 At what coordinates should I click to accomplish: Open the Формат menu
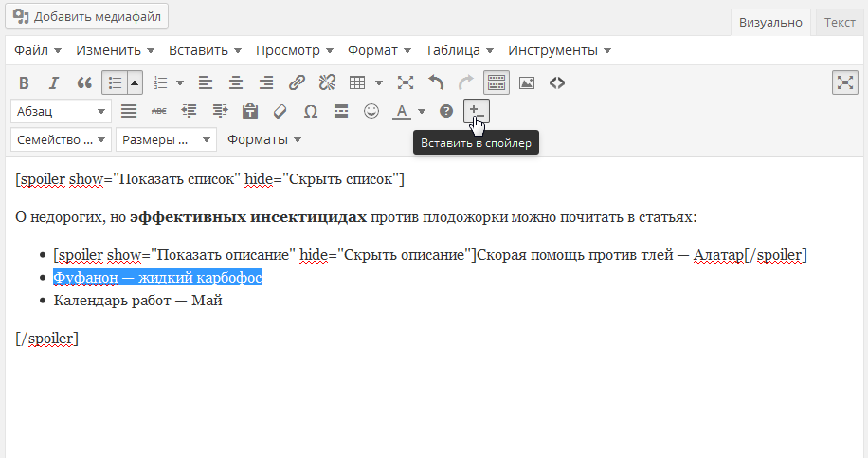tap(379, 50)
